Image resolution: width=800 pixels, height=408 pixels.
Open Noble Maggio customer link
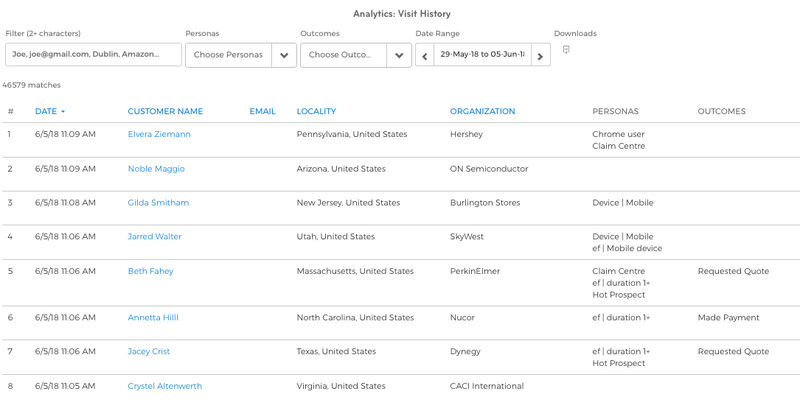[156, 169]
